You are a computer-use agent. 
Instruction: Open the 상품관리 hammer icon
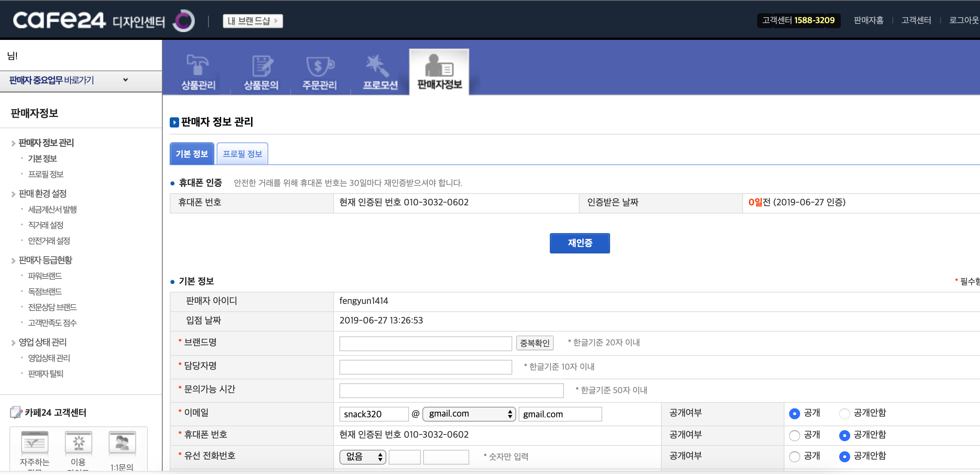click(x=197, y=65)
